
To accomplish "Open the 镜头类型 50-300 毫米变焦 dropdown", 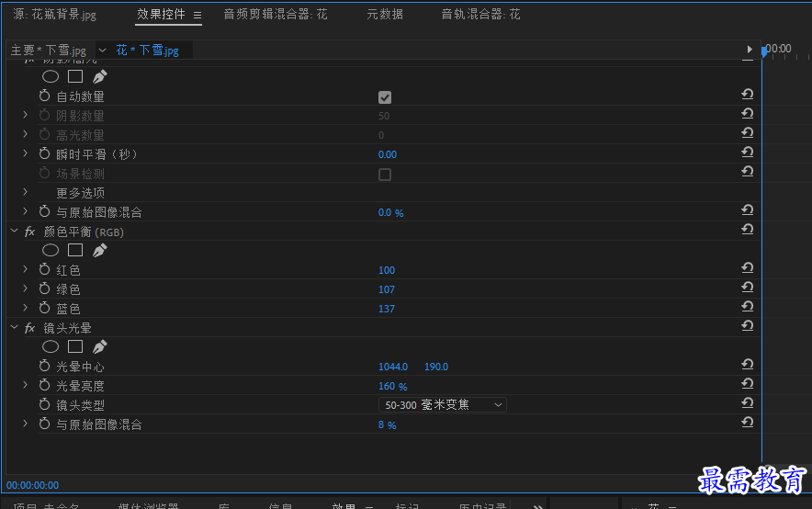I will click(x=442, y=405).
